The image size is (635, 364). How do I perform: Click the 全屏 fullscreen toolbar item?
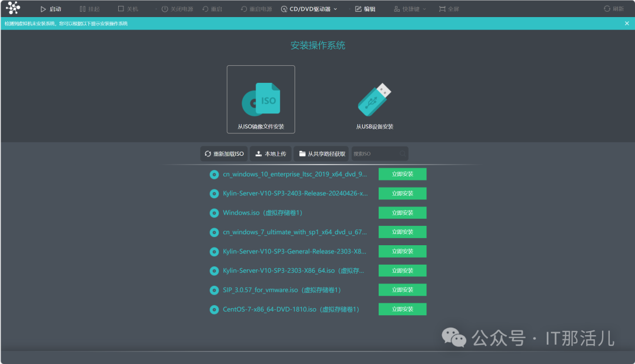(449, 9)
